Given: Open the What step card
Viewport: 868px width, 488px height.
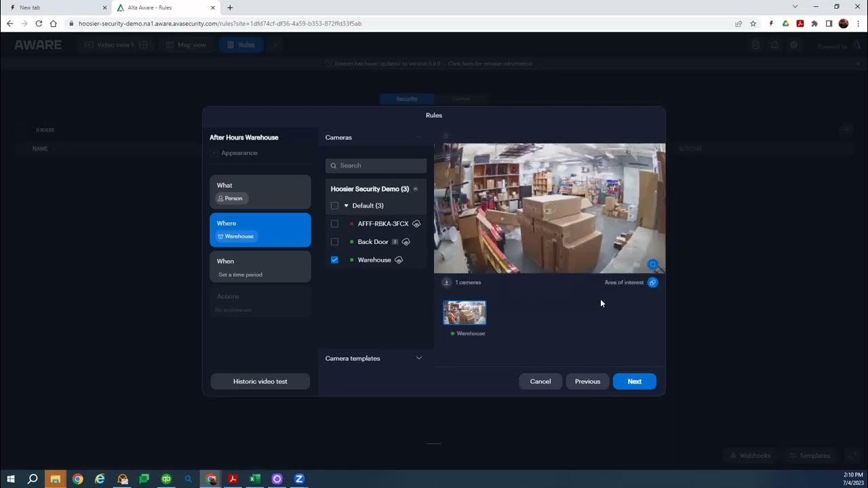Looking at the screenshot, I should point(260,192).
